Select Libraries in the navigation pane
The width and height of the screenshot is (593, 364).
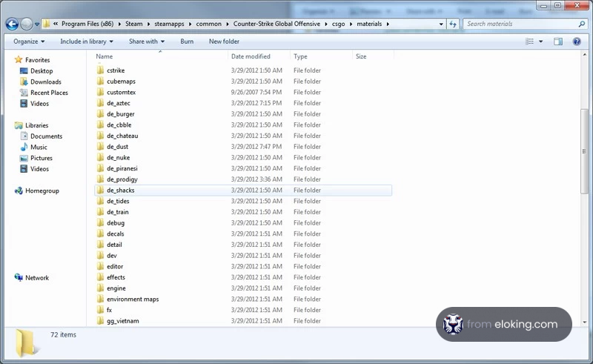click(x=31, y=125)
